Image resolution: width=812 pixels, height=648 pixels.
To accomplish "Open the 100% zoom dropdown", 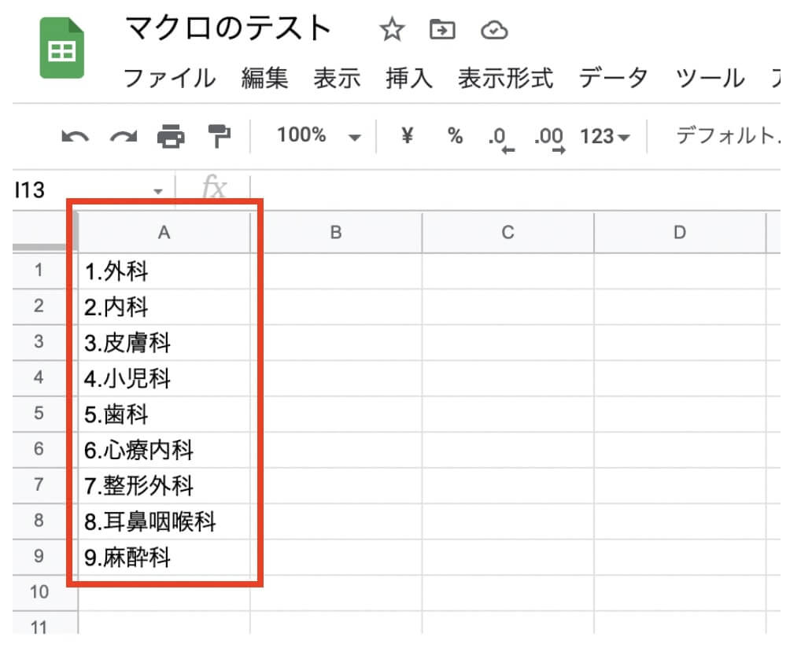I will [319, 135].
